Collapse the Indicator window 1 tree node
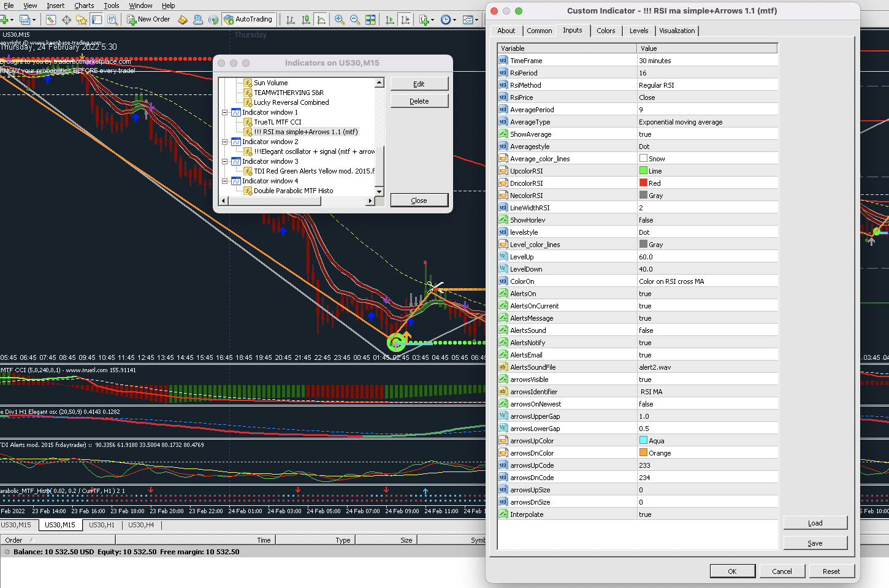This screenshot has height=588, width=889. click(x=225, y=112)
